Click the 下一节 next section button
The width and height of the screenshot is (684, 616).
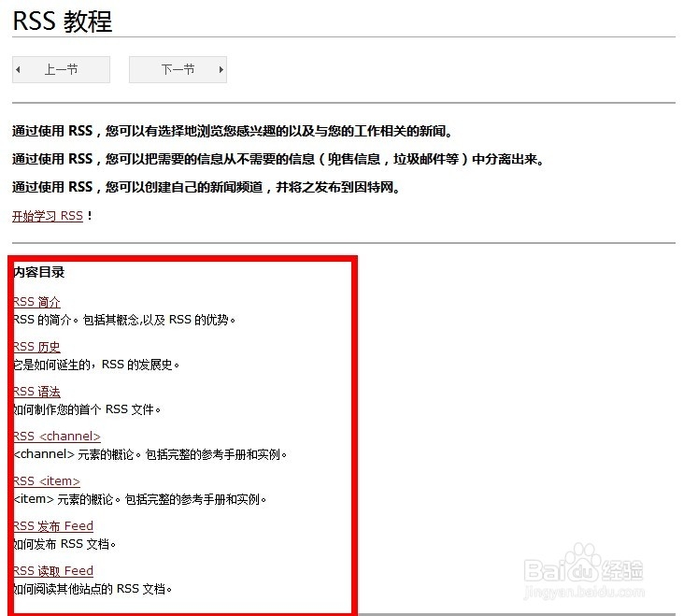pyautogui.click(x=178, y=69)
